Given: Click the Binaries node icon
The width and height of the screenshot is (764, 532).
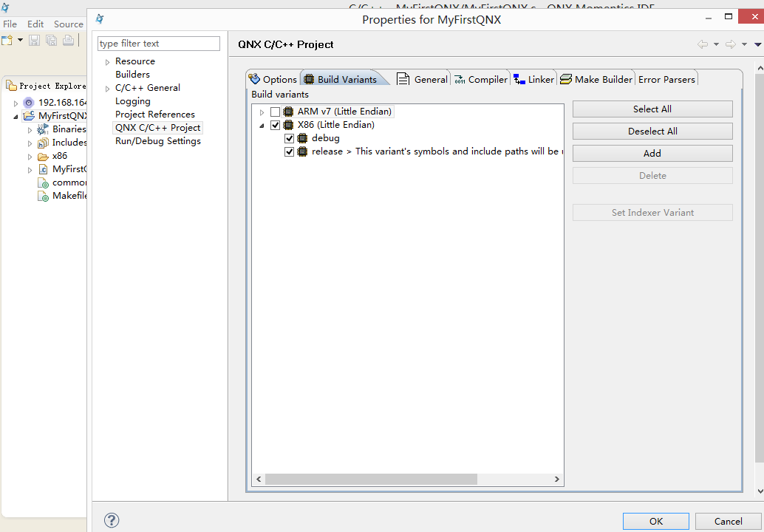Looking at the screenshot, I should coord(43,129).
